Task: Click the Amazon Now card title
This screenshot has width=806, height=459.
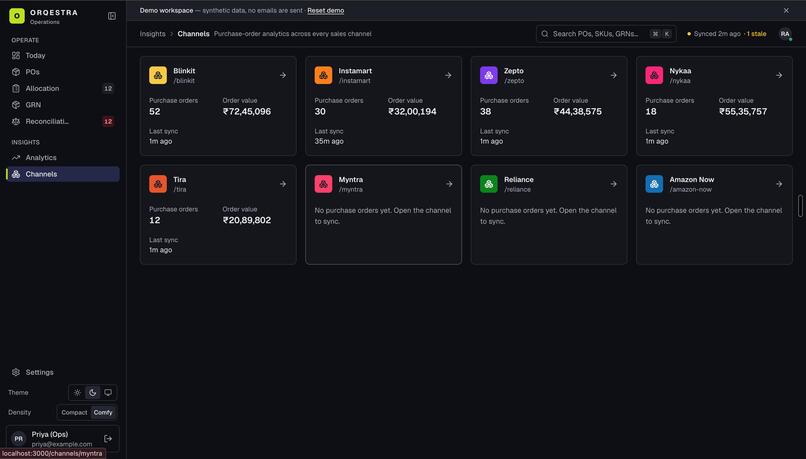Action: point(691,179)
